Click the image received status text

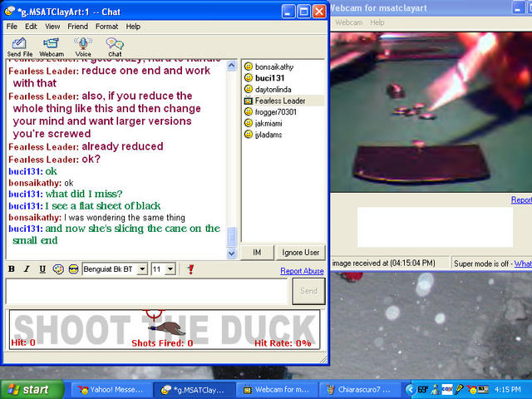pos(384,264)
